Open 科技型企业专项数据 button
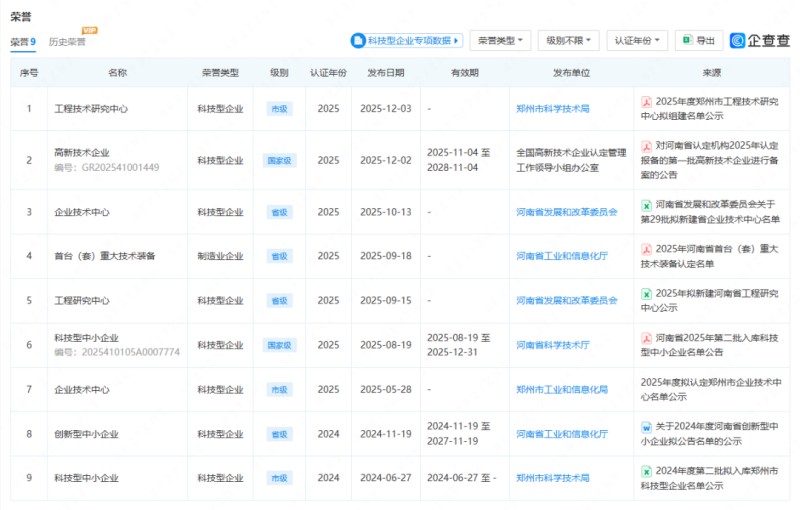 [x=406, y=41]
